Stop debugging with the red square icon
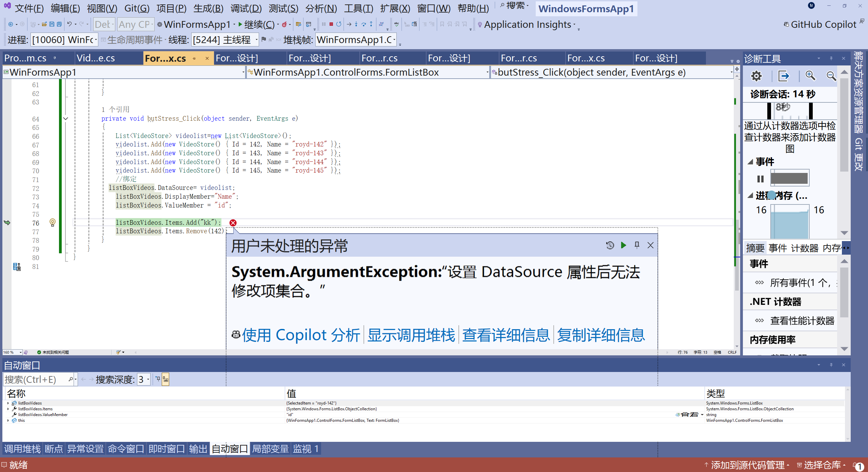 click(x=331, y=24)
